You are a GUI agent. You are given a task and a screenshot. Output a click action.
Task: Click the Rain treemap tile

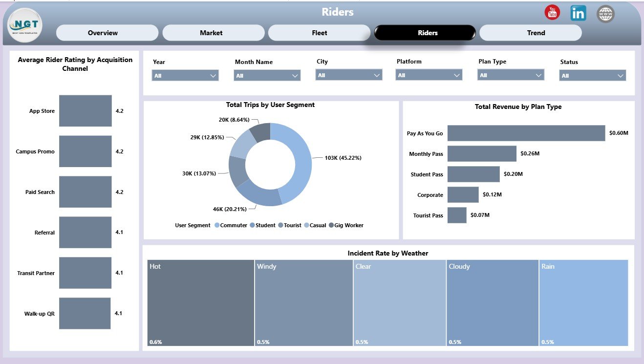click(x=583, y=303)
